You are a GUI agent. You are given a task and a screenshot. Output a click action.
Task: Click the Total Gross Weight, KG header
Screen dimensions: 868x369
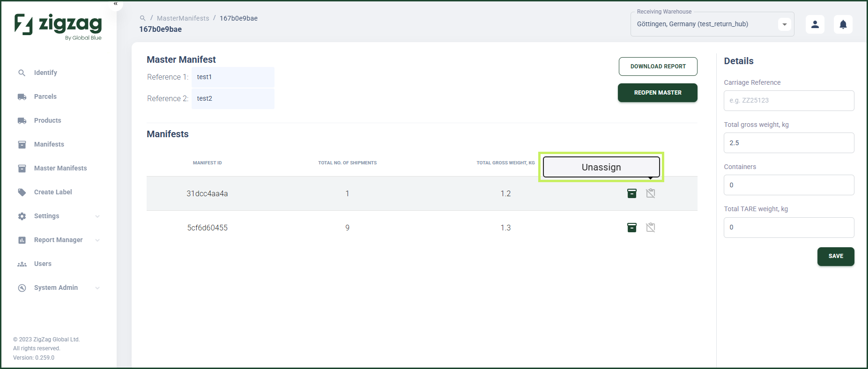coord(505,163)
